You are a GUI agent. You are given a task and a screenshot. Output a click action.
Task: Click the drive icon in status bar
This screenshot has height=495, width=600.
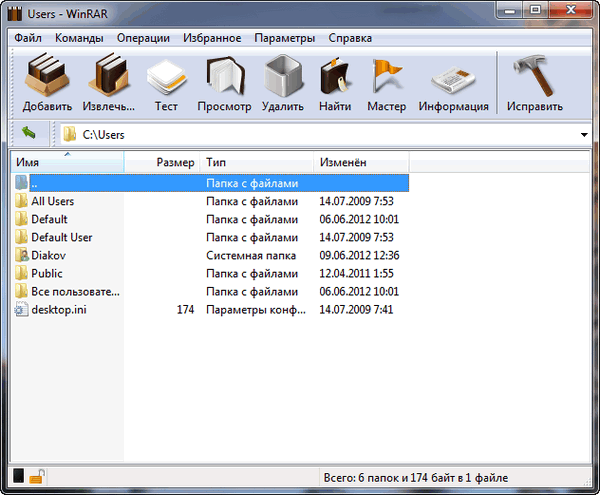18,477
